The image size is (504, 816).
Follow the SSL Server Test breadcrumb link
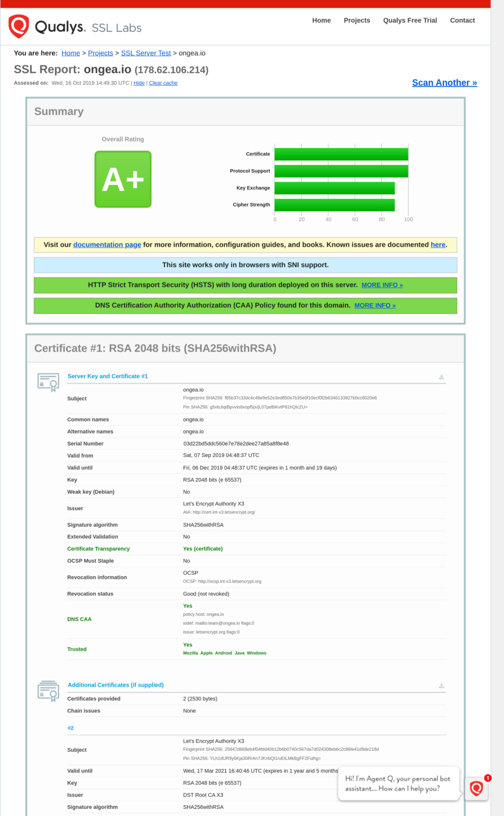(x=146, y=53)
